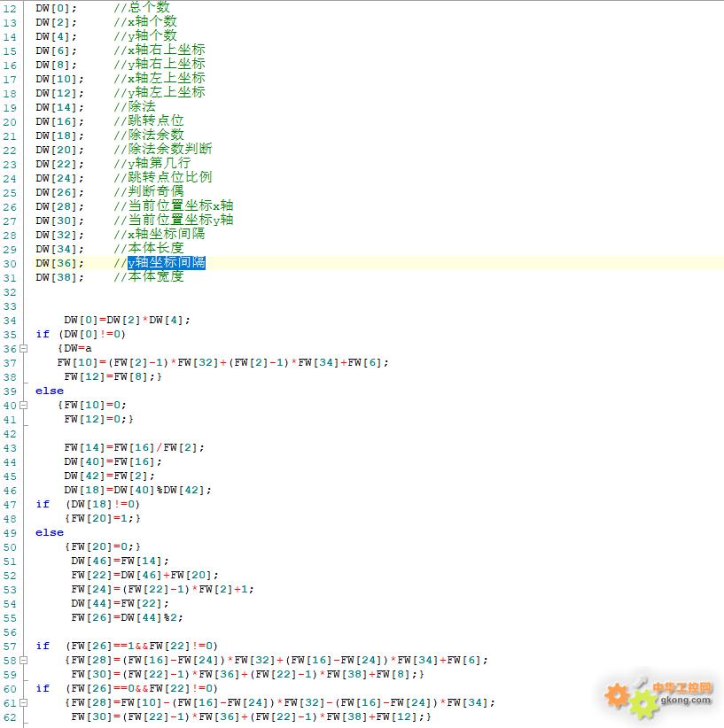Collapse the else block fold at line 40
The width and height of the screenshot is (724, 728).
coord(24,405)
